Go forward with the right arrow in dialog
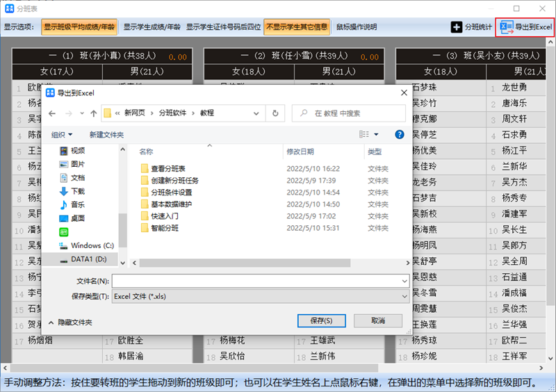Viewport: 556px width, 392px height. click(x=69, y=113)
